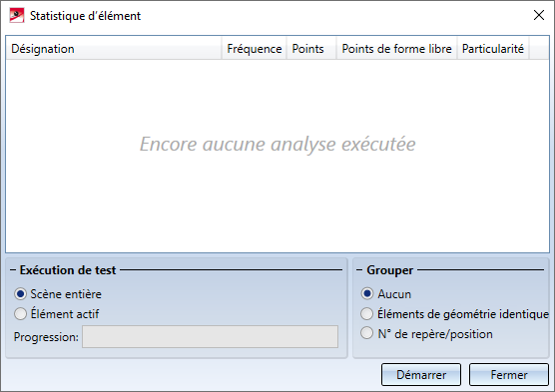Sort by the Désignation column header
The width and height of the screenshot is (555, 392).
(114, 49)
